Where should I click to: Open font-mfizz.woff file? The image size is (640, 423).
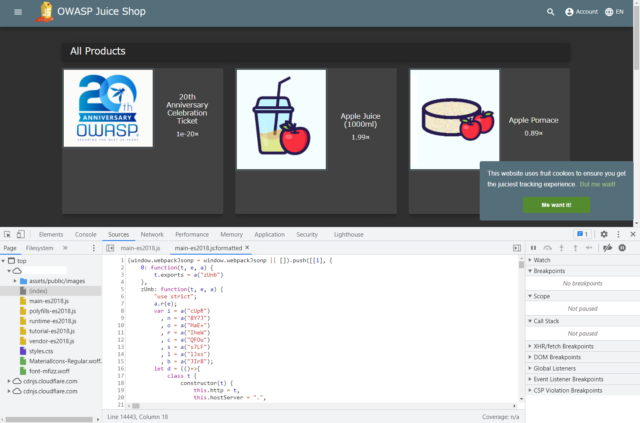click(49, 371)
